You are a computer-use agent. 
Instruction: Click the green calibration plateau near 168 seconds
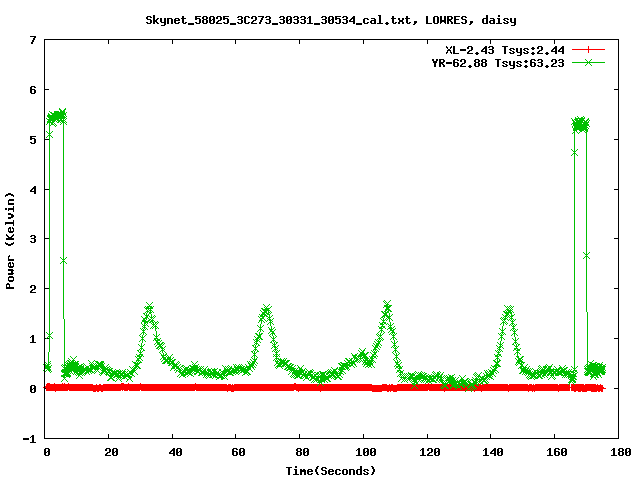(x=580, y=124)
